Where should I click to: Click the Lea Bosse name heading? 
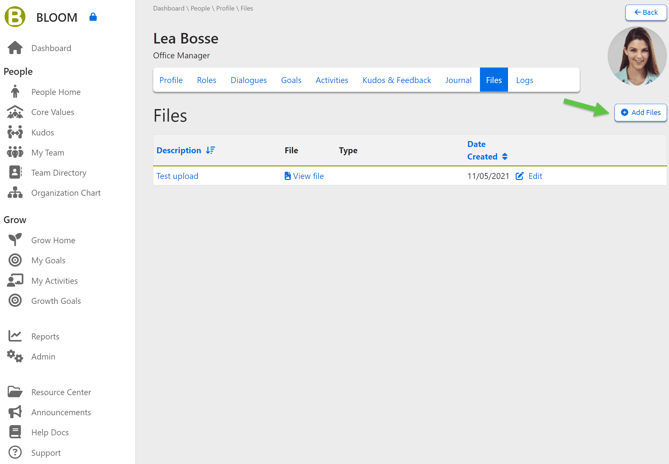point(186,38)
